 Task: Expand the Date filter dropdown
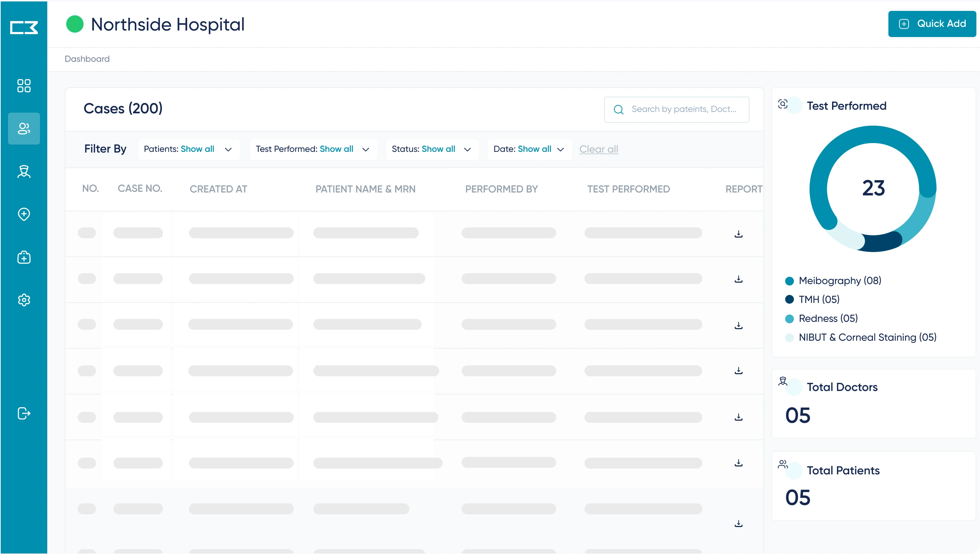pos(529,149)
